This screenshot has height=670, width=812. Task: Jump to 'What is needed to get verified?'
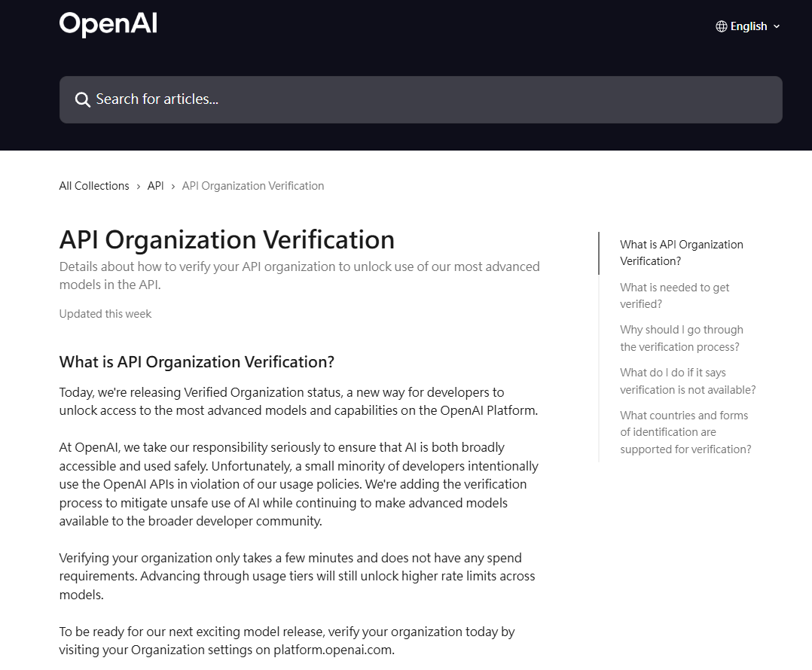(674, 296)
